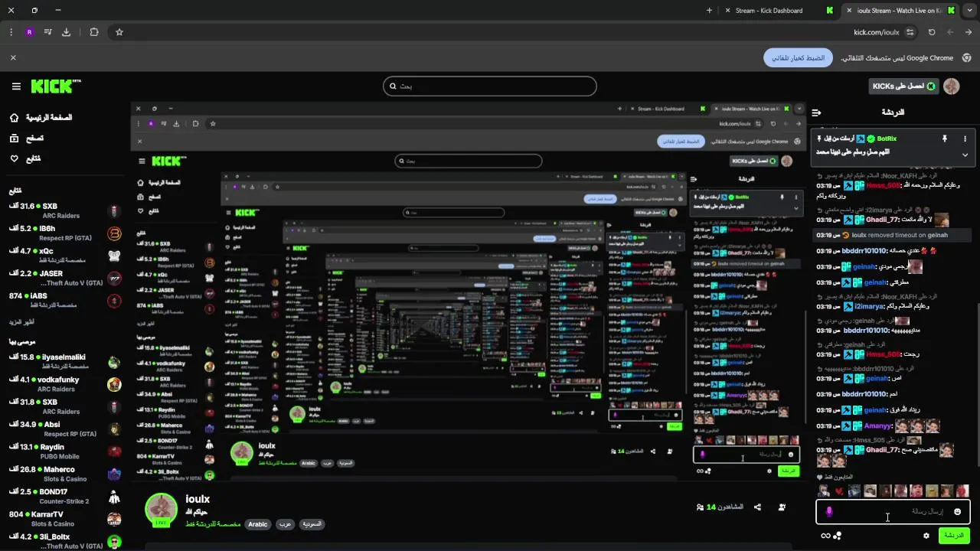Expand the pinned message chevron
Image resolution: width=980 pixels, height=551 pixels.
coord(965,154)
